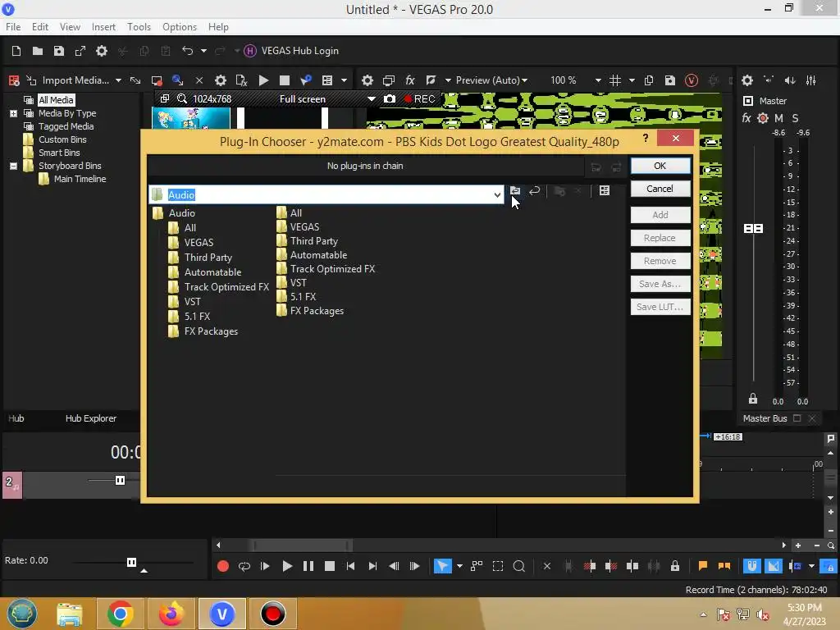Click track 2 volume slider handle

120,481
